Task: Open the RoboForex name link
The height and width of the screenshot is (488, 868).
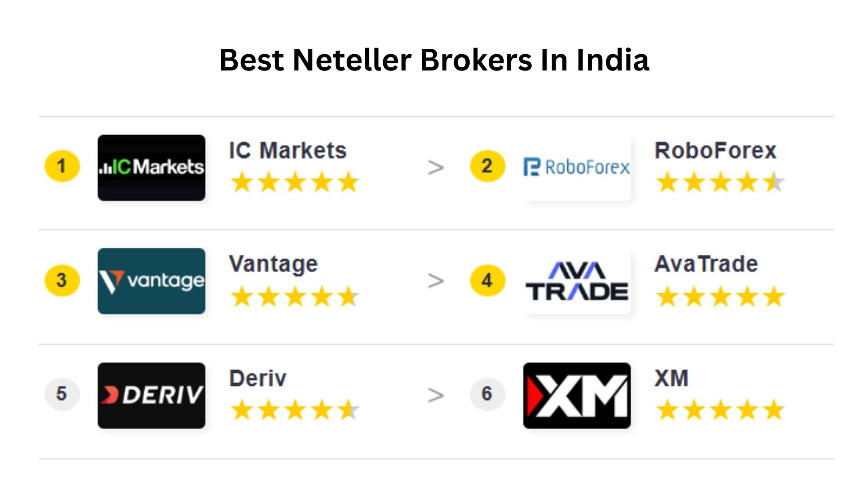Action: pos(715,150)
